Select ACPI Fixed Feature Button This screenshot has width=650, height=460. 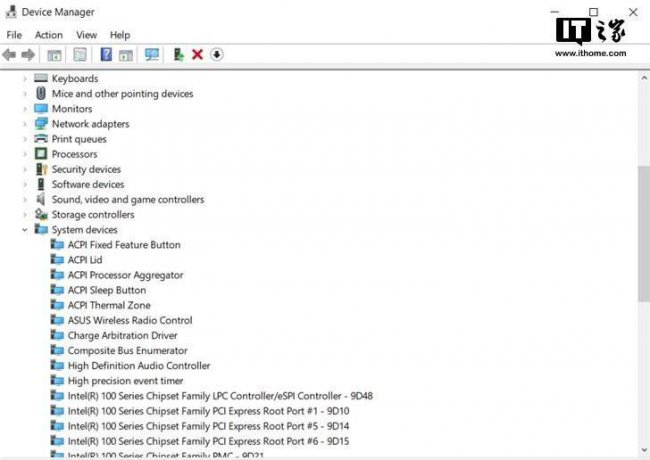(124, 245)
